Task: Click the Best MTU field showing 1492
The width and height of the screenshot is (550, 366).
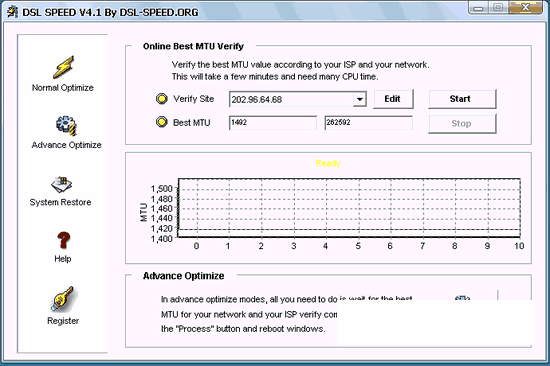Action: 273,123
